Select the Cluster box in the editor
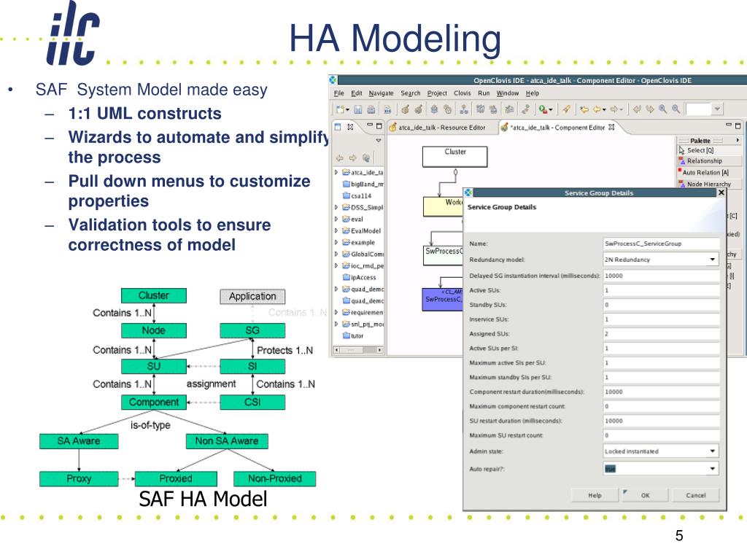Viewport: 747px width, 560px height. point(455,157)
